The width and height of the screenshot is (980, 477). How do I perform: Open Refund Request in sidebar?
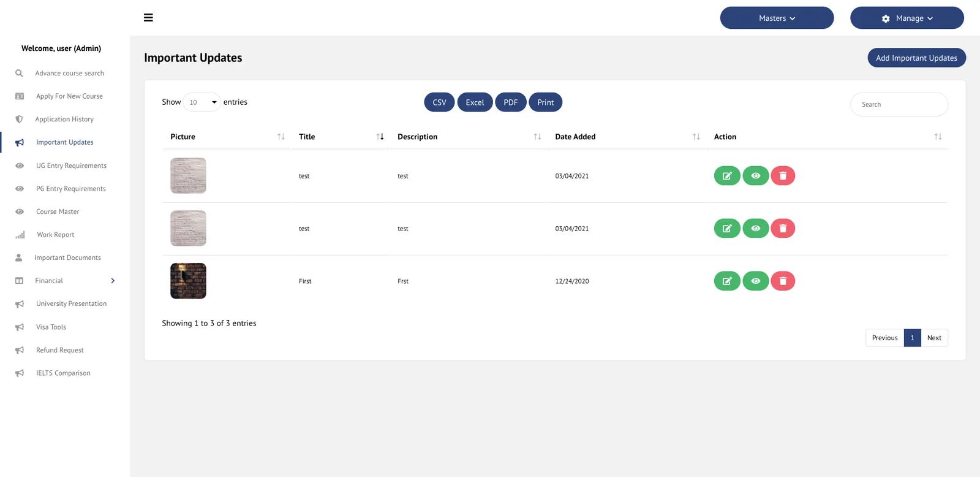(x=60, y=350)
